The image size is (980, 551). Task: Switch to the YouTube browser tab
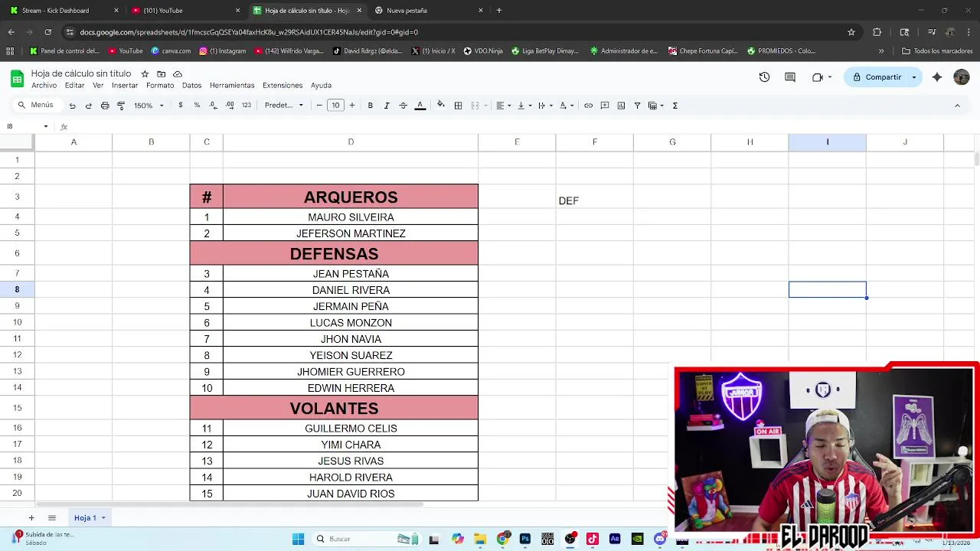(185, 11)
